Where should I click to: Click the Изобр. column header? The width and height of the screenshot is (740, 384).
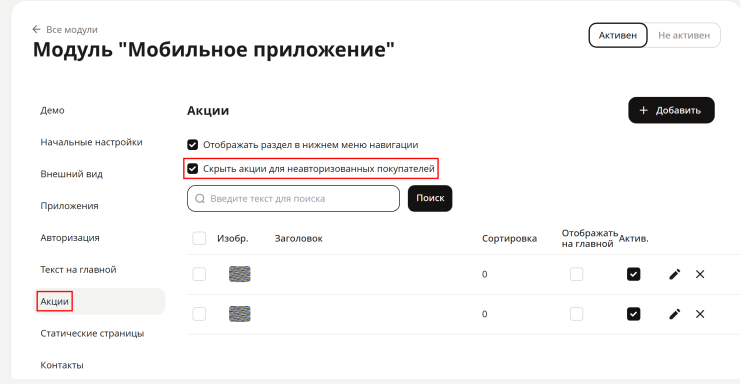233,239
